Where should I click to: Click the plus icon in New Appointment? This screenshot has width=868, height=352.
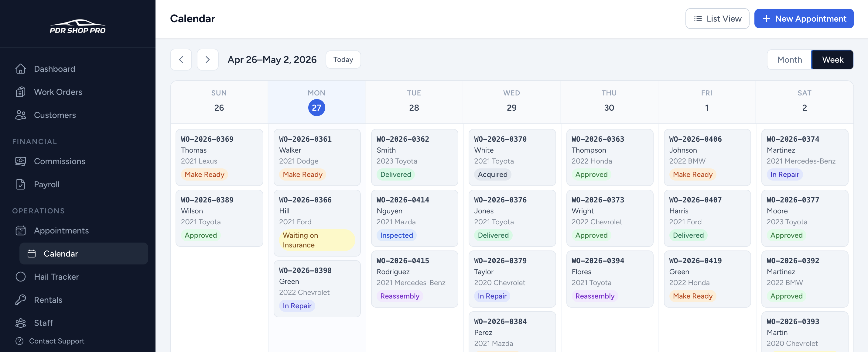(x=766, y=19)
